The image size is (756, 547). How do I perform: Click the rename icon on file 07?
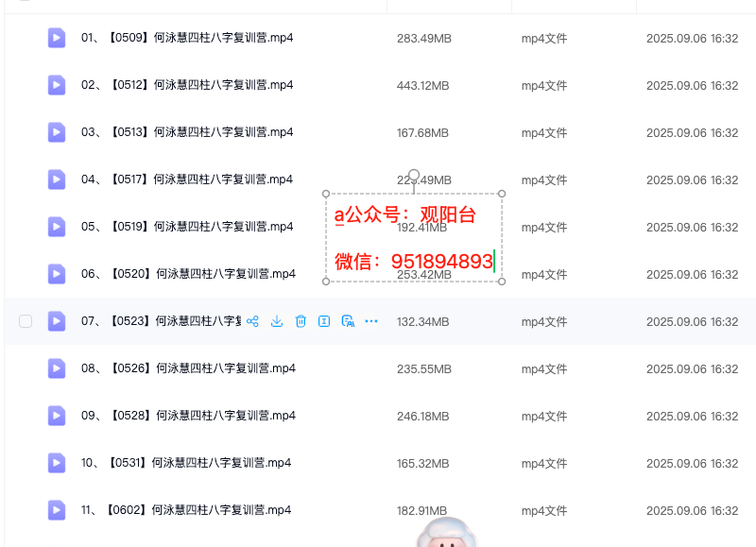[x=324, y=321]
